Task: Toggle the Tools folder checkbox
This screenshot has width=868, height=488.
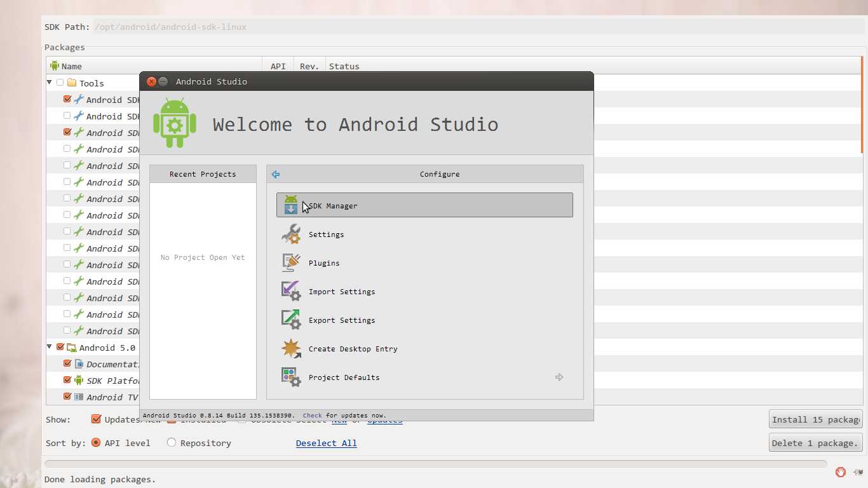Action: tap(60, 83)
